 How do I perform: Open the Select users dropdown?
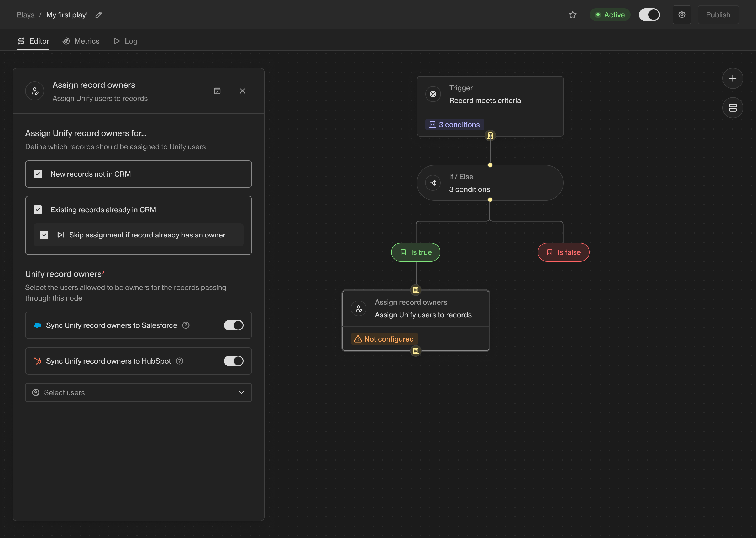pyautogui.click(x=138, y=392)
